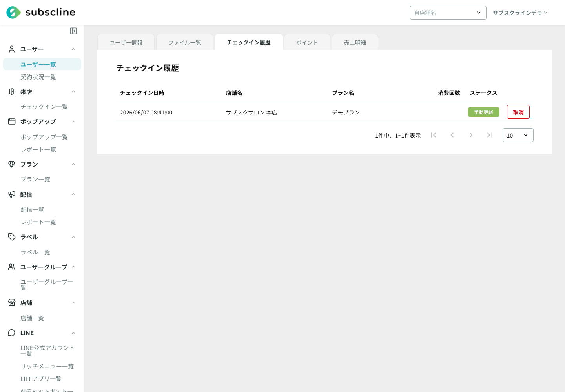
Task: Click the デモプラン plan cell
Action: (346, 113)
